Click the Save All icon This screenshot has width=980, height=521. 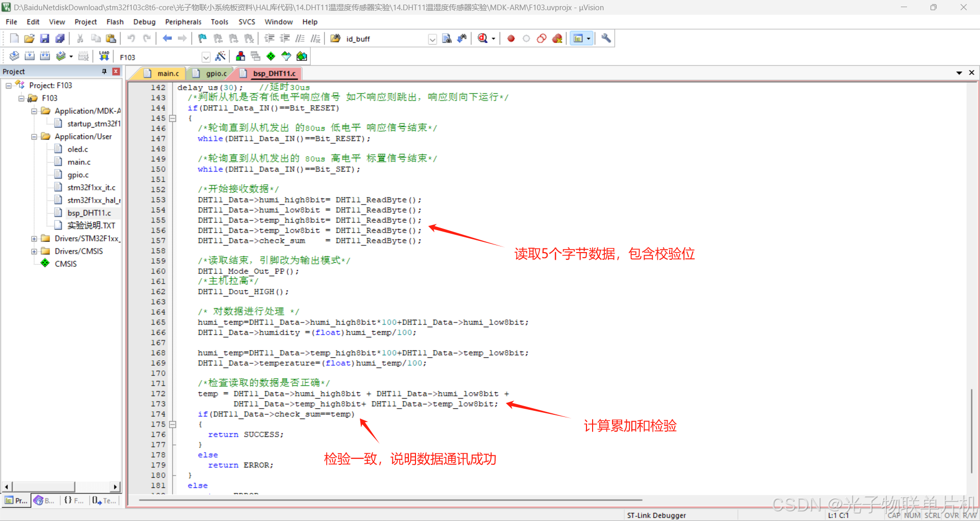coord(60,38)
